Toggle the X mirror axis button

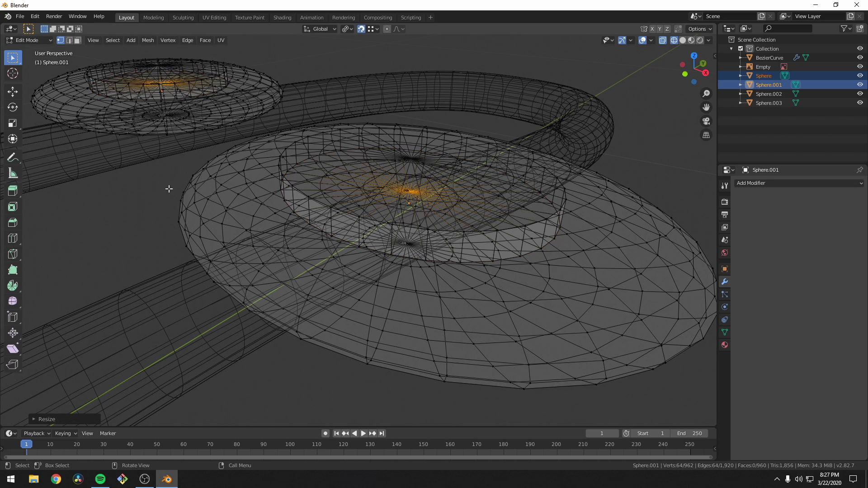(x=652, y=28)
